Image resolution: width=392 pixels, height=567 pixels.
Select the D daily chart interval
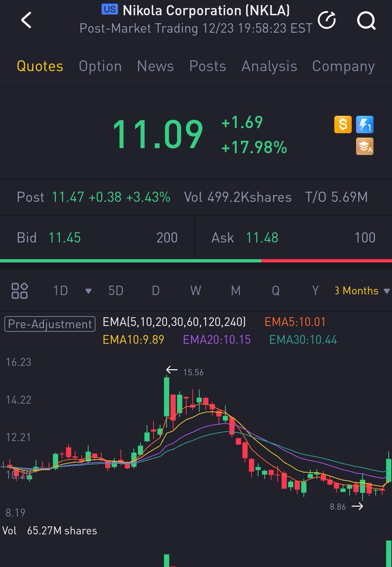(x=156, y=291)
